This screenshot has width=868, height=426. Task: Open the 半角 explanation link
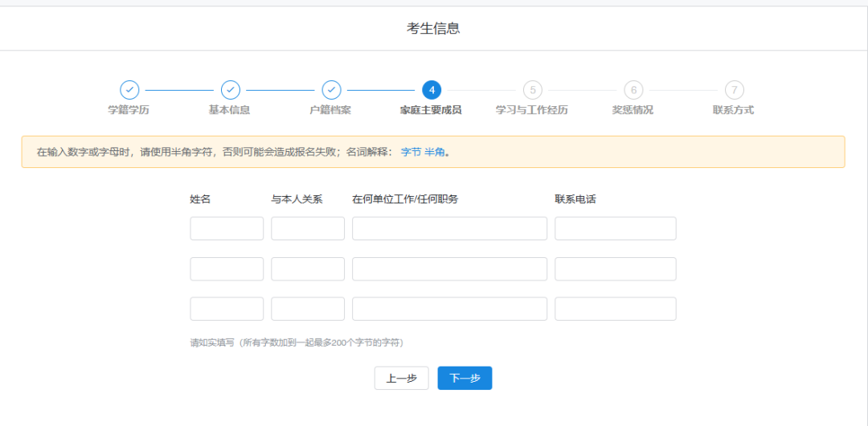[434, 152]
